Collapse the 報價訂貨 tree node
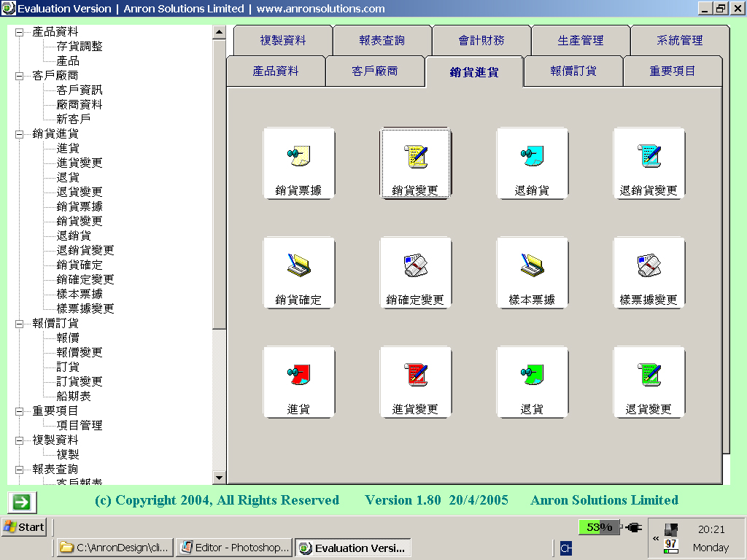Image resolution: width=747 pixels, height=560 pixels. point(20,324)
